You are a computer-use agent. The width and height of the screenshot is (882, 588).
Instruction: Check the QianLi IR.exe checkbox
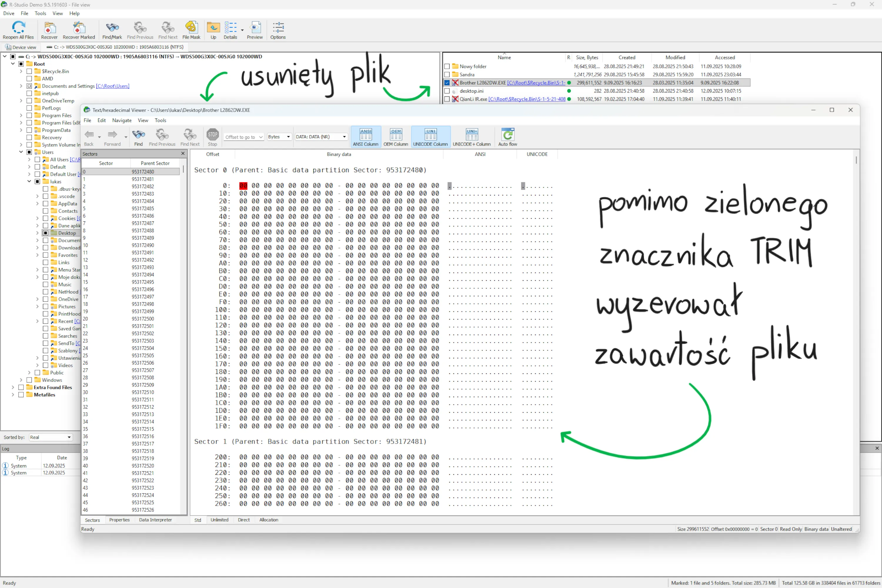(447, 99)
